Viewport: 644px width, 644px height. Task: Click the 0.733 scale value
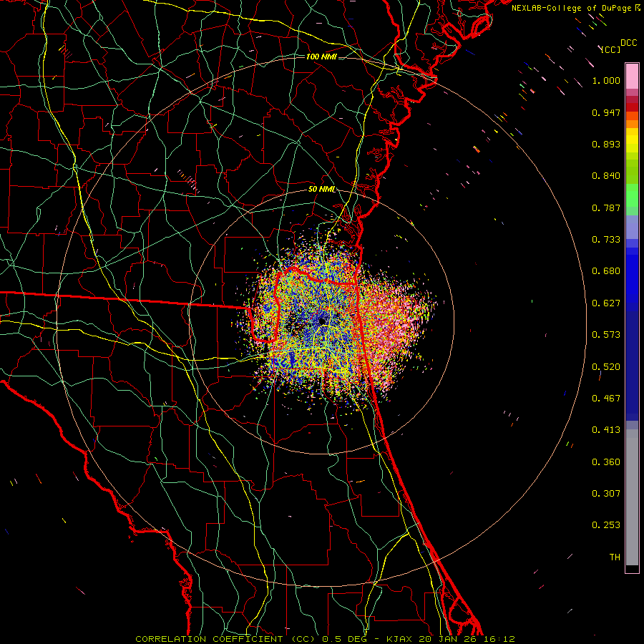pos(606,240)
